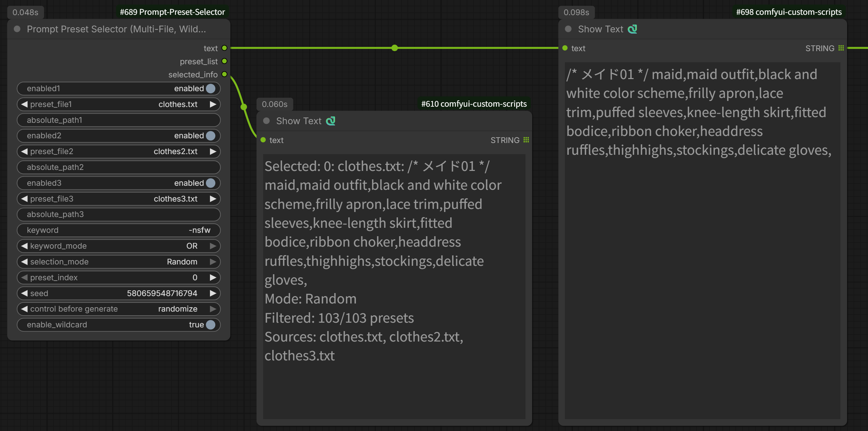Select previous preset_file2 with left arrow
The height and width of the screenshot is (431, 868).
coord(24,151)
